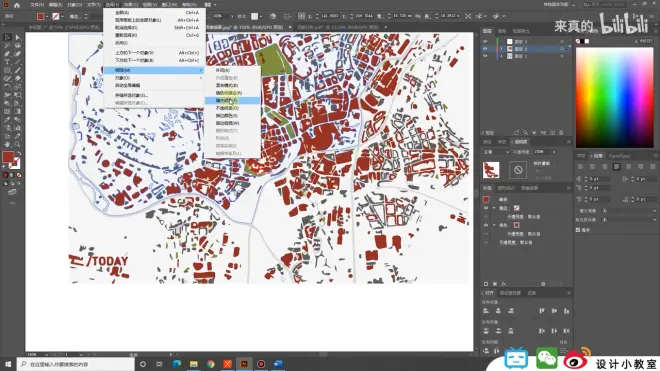This screenshot has width=660, height=371.
Task: Open Windows Start button
Action: (x=8, y=364)
